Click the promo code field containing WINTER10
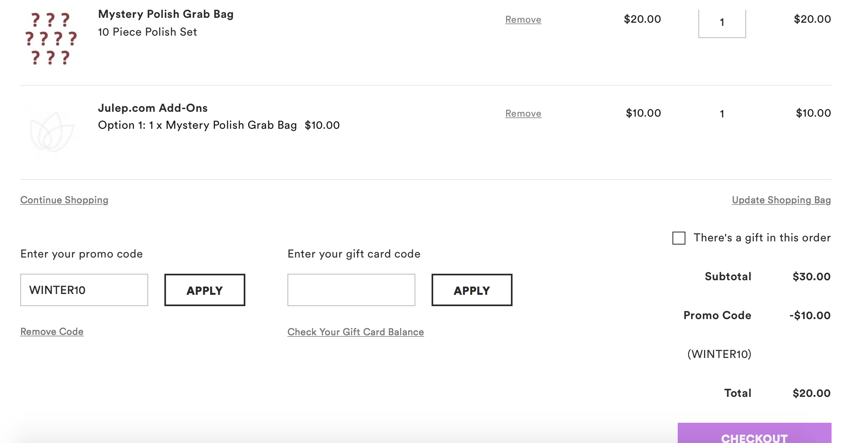The width and height of the screenshot is (868, 443). click(84, 290)
